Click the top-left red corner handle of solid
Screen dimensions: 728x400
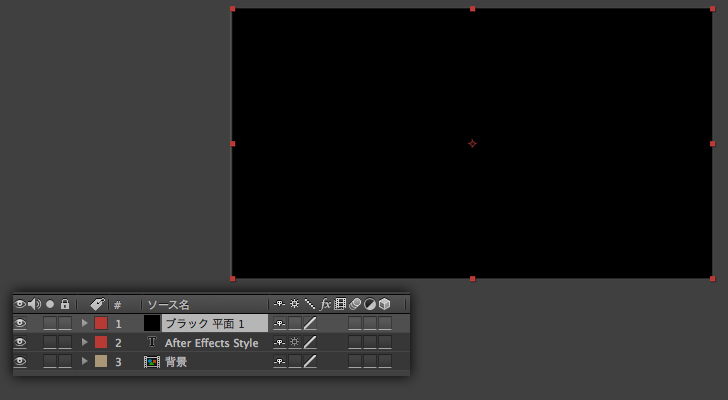click(233, 9)
